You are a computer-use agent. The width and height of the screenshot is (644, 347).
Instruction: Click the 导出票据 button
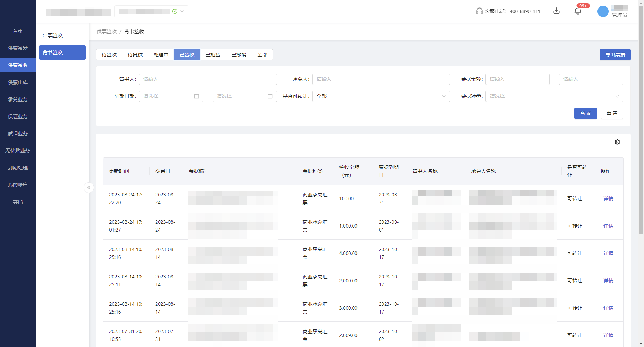[x=615, y=55]
